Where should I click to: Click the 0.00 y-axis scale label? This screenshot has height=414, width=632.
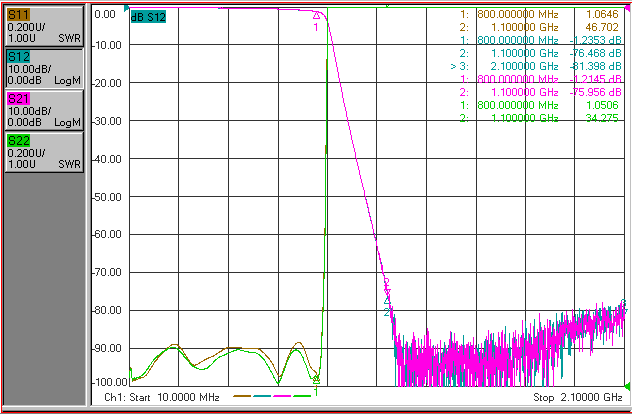[x=105, y=15]
